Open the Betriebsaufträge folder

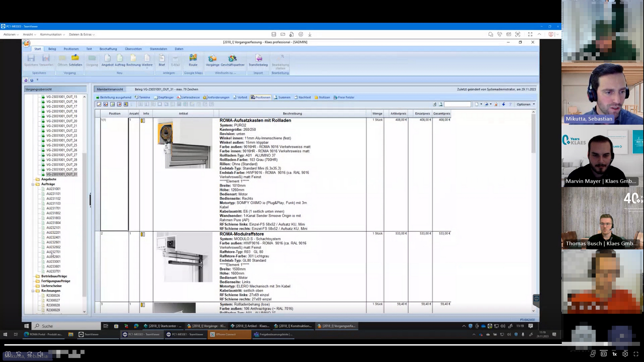pyautogui.click(x=54, y=276)
